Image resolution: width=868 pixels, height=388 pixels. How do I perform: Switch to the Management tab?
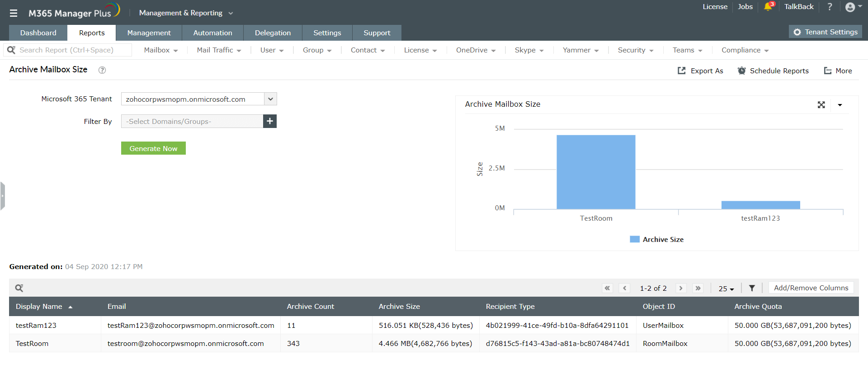click(149, 33)
